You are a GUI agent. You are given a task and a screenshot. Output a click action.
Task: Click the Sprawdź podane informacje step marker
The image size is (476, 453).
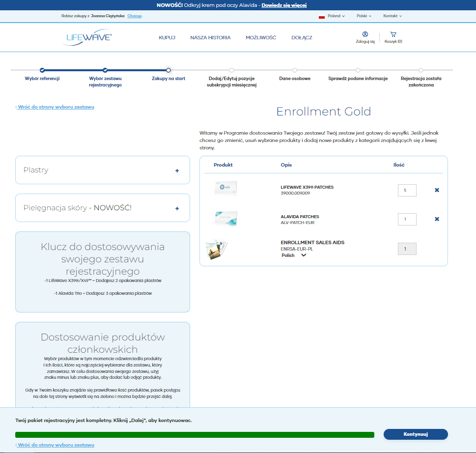358,70
